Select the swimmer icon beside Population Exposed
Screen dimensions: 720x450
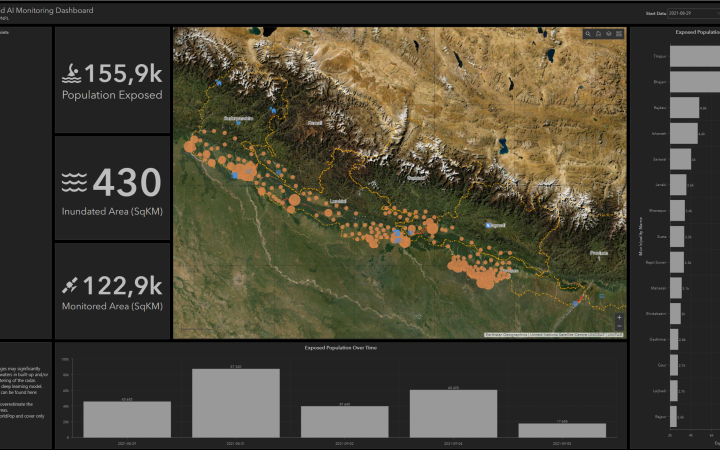(72, 74)
